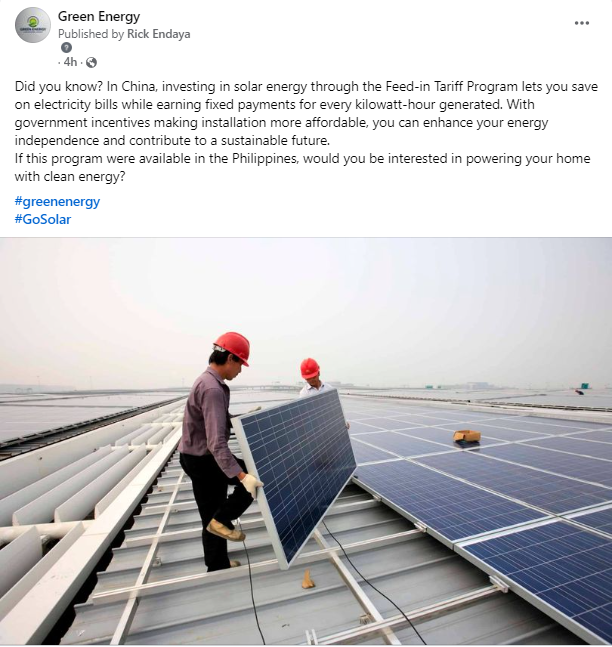The height and width of the screenshot is (647, 612).
Task: Click the question mark info icon
Action: click(66, 48)
